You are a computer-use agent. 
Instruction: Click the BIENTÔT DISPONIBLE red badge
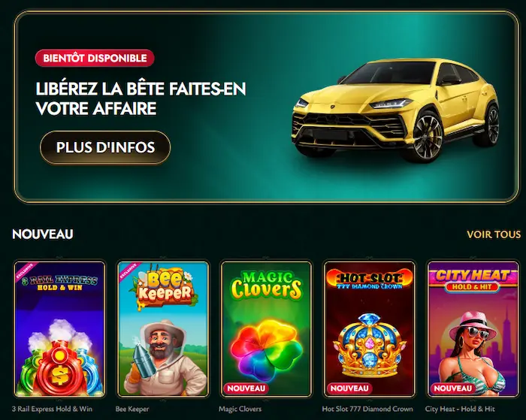tap(95, 58)
